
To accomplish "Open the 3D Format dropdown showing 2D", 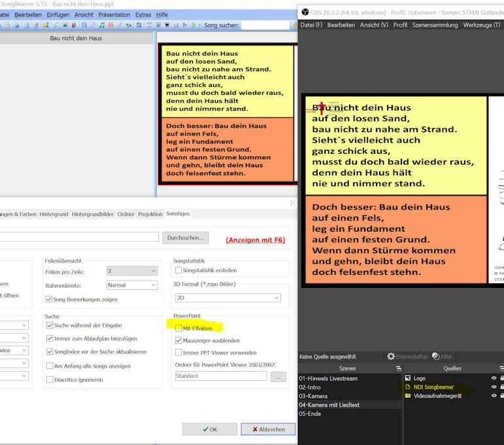I will click(228, 298).
